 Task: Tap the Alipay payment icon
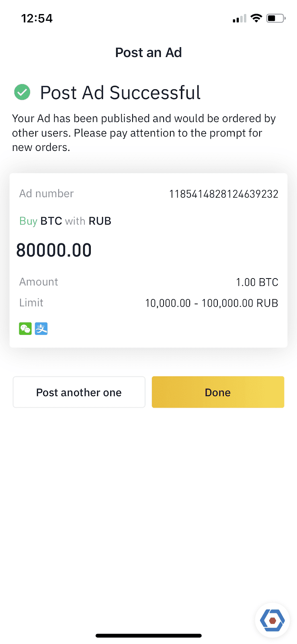click(x=41, y=328)
